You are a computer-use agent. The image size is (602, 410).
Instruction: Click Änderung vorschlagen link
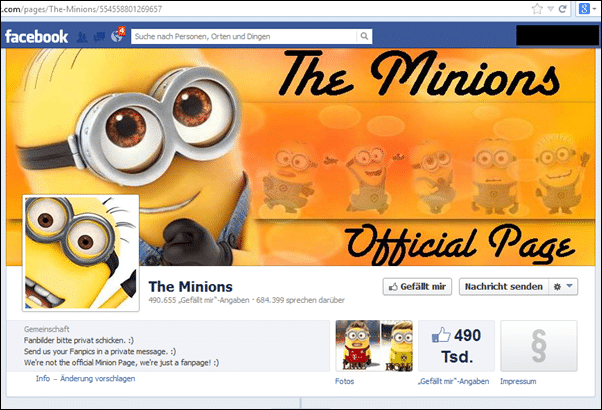pyautogui.click(x=98, y=379)
